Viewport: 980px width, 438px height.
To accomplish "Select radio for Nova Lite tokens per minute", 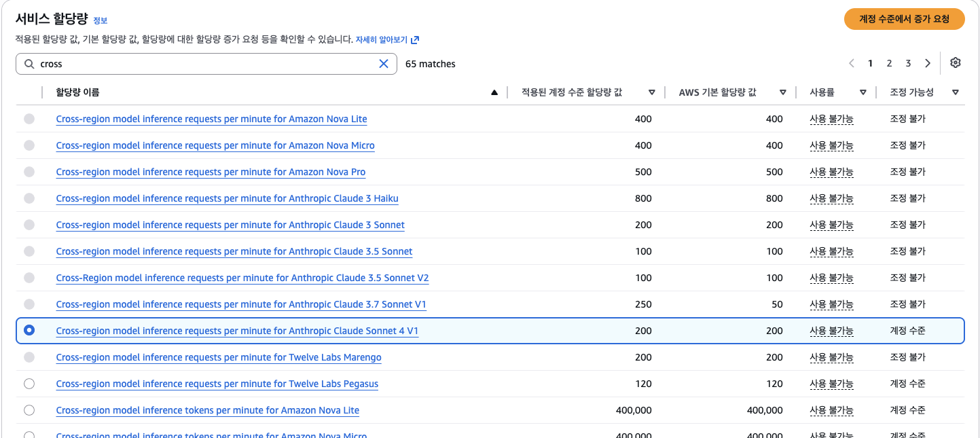I will click(29, 410).
